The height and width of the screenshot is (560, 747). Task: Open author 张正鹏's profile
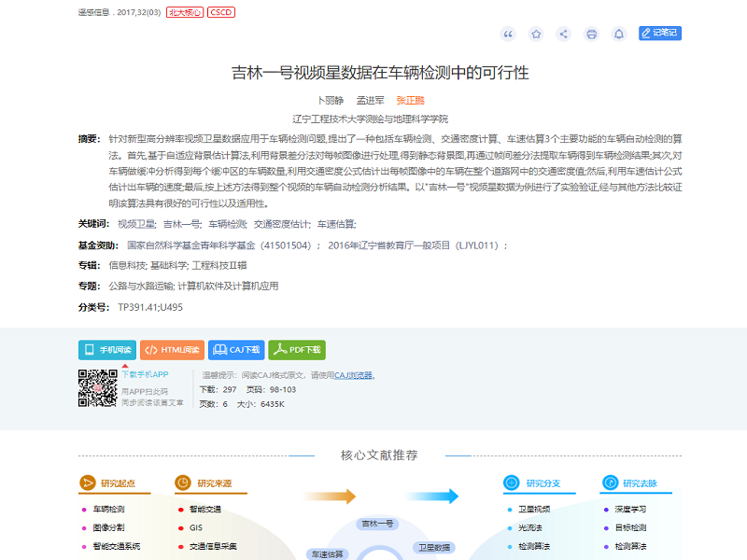(x=410, y=100)
